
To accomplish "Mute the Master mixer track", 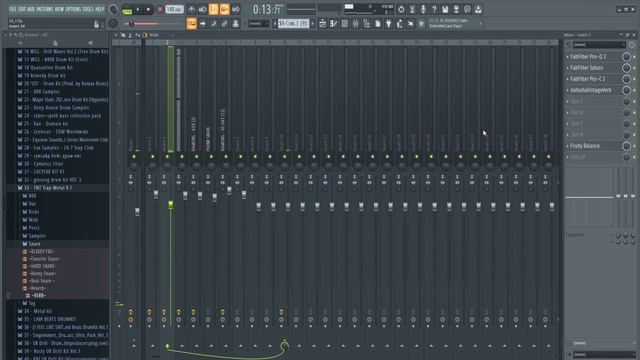I will click(134, 157).
